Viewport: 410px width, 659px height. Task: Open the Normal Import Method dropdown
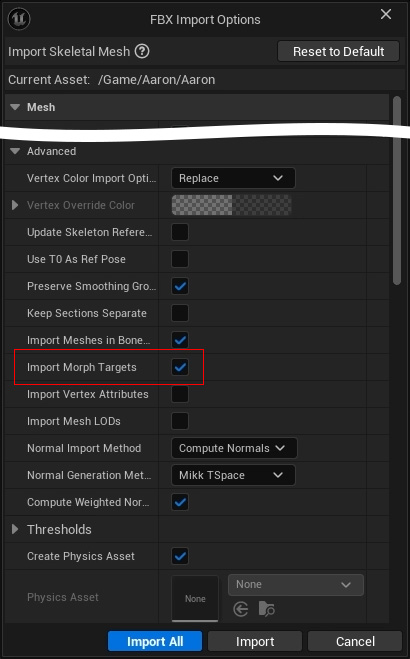click(x=234, y=448)
